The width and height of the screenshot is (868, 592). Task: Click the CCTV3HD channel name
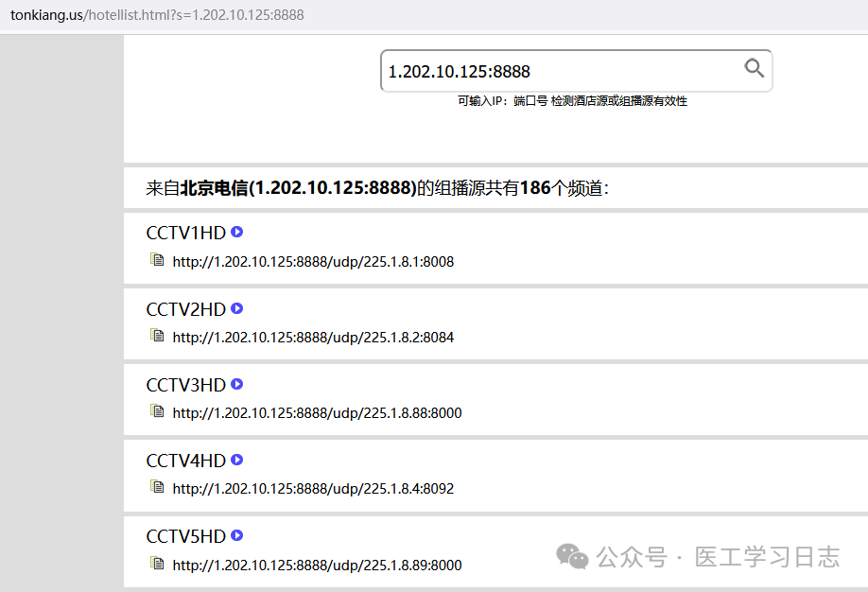[186, 385]
